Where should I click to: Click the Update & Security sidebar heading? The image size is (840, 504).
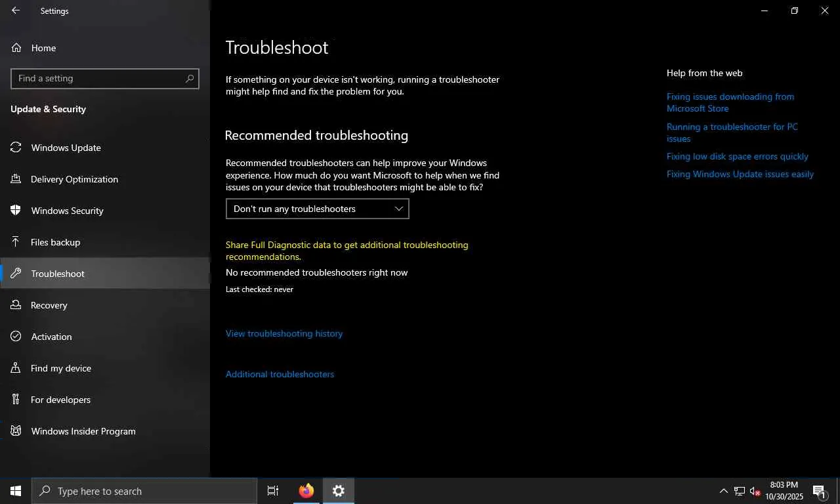49,109
